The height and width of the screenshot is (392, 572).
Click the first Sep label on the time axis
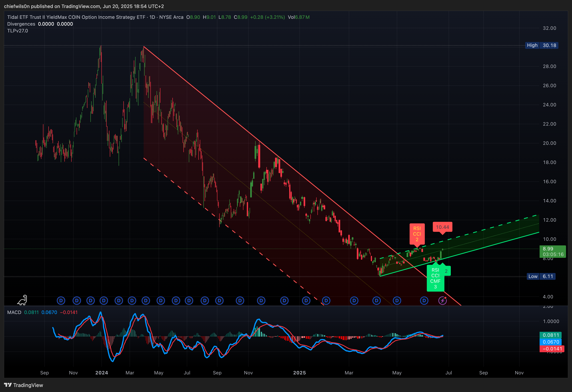[x=45, y=373]
